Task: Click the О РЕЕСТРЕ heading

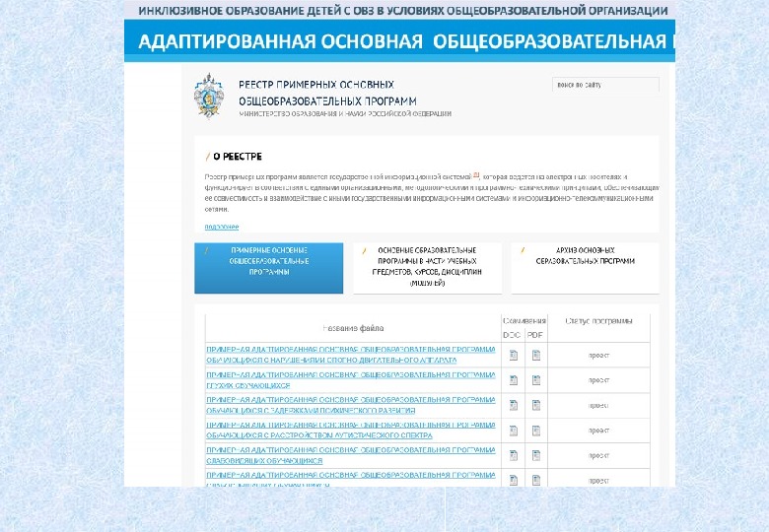Action: pyautogui.click(x=238, y=157)
